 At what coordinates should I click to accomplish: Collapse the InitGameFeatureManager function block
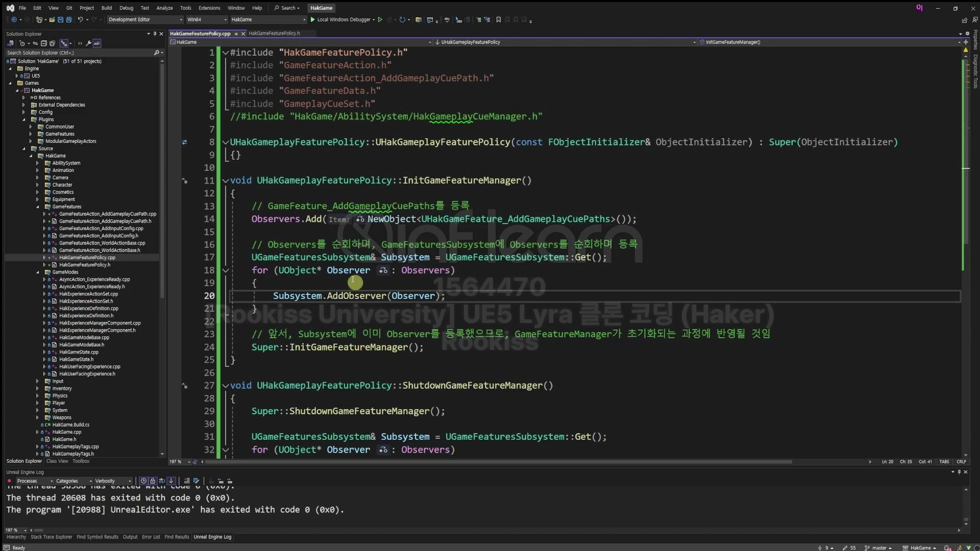225,181
